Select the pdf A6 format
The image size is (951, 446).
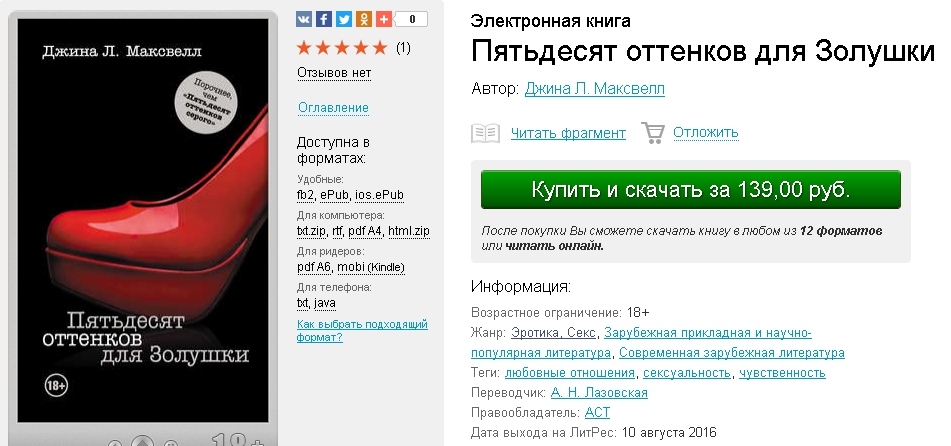coord(314,267)
